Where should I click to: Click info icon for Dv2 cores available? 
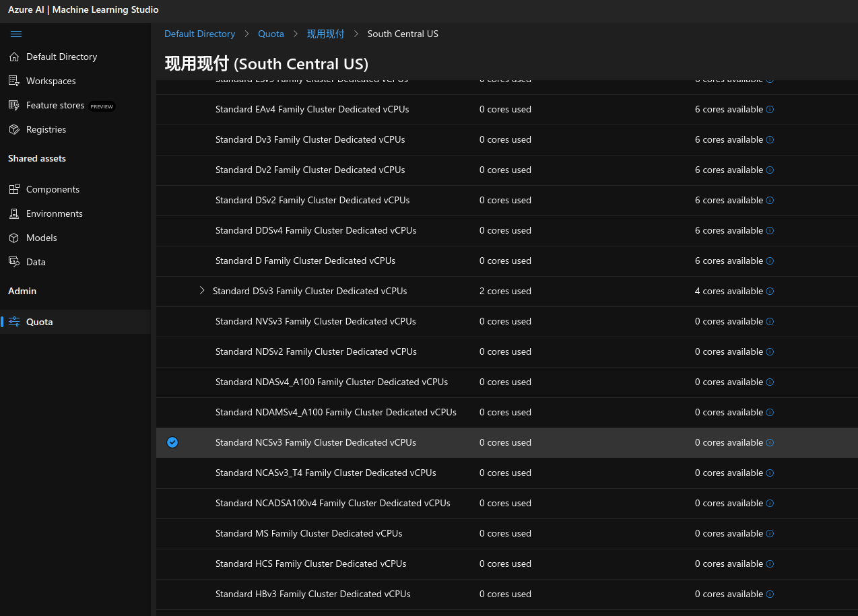click(770, 170)
